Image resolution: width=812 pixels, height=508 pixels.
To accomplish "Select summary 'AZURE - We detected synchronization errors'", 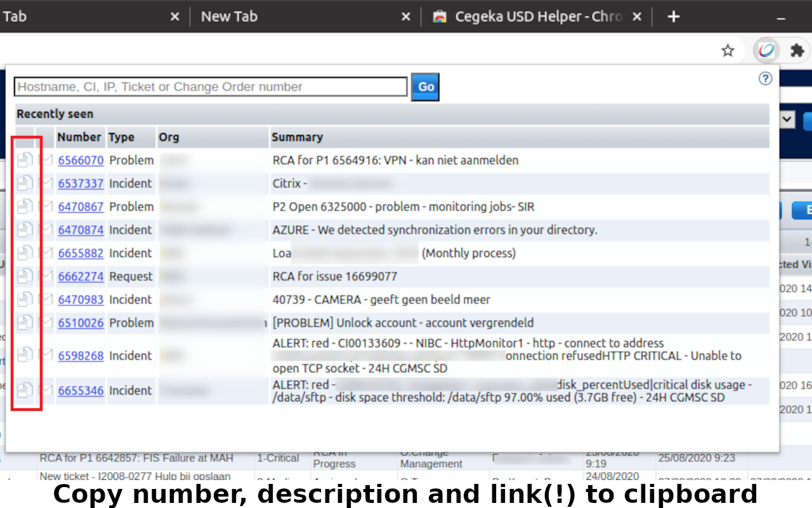I will pos(435,230).
